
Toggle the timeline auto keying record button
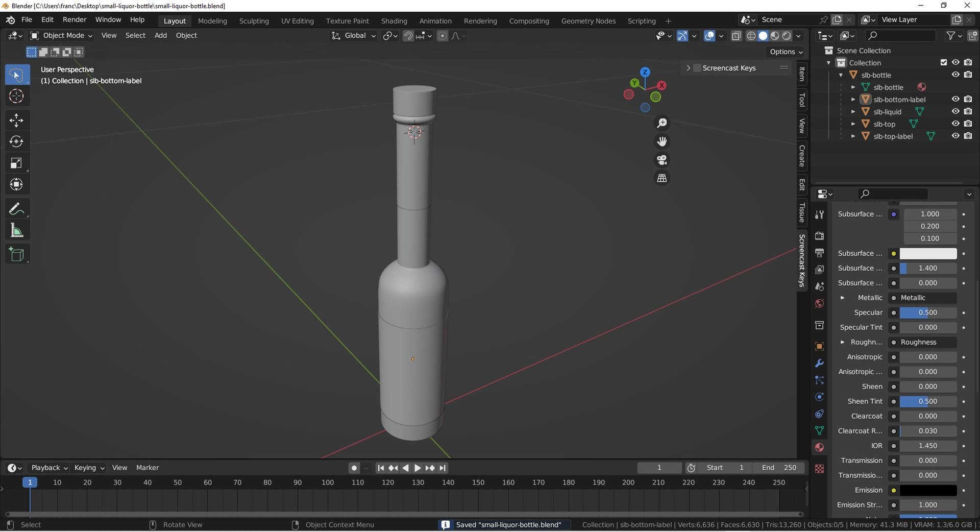354,468
